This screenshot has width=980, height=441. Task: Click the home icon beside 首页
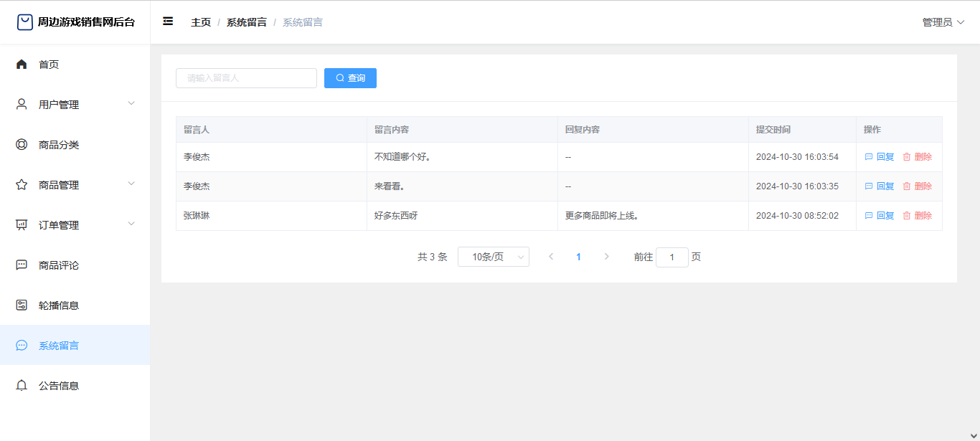[x=22, y=65]
